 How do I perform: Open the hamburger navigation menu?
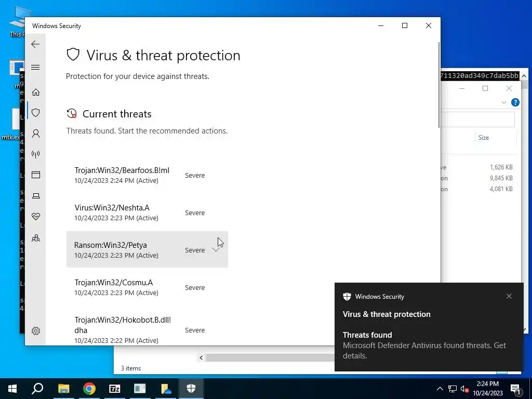tap(35, 67)
